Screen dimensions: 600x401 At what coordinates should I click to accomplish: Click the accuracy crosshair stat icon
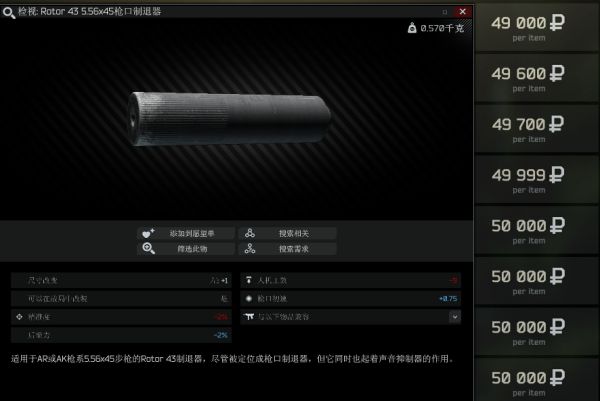coord(19,316)
